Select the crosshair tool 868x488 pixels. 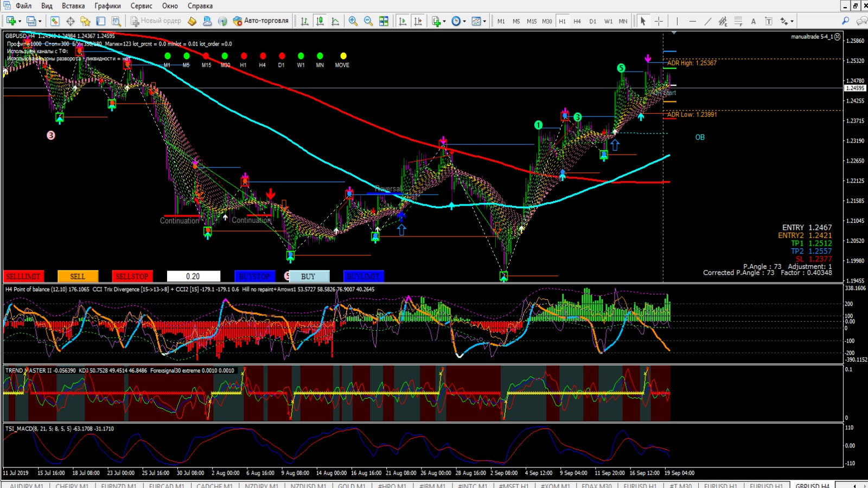coord(659,21)
